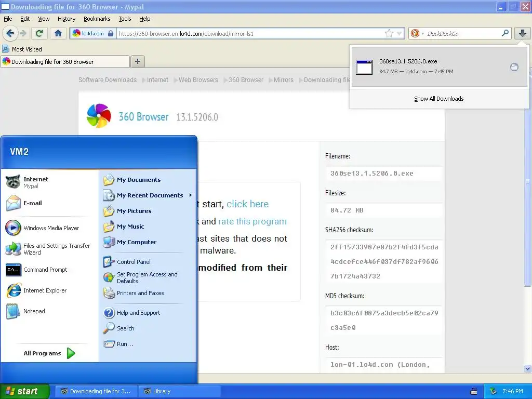Open Control Panel
The image size is (532, 399).
pos(148,262)
